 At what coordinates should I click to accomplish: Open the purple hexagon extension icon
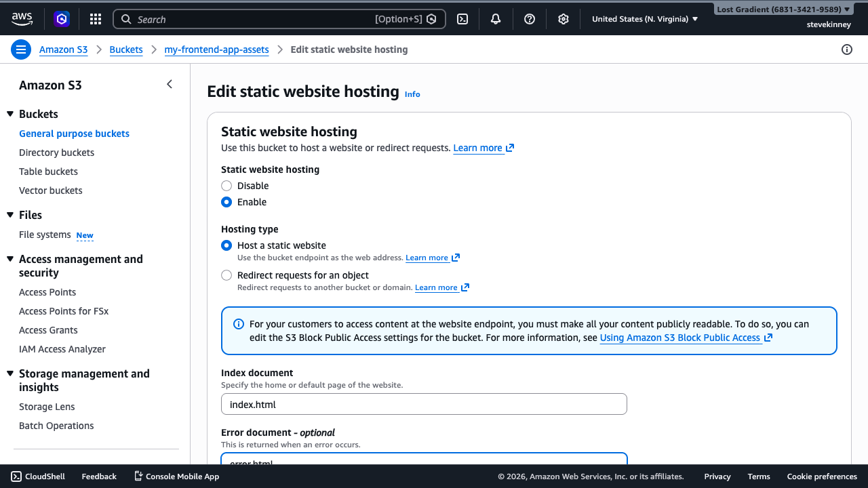62,19
